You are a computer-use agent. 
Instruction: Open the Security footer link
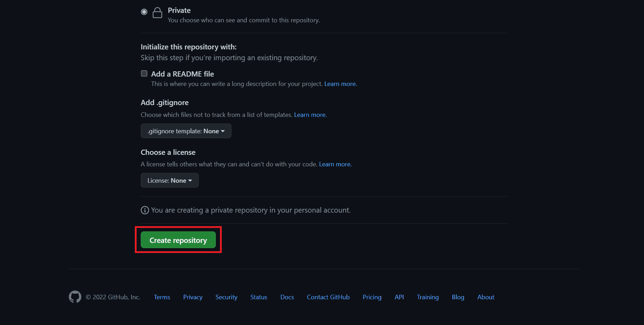[226, 297]
